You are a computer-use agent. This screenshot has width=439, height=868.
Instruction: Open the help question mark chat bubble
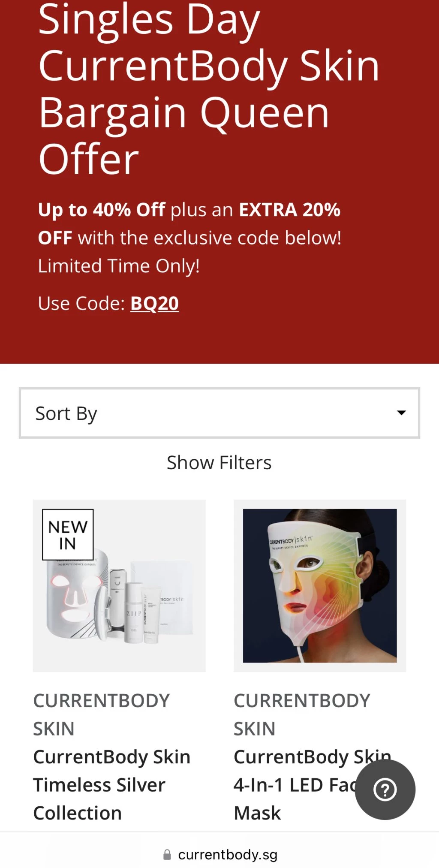[x=385, y=790]
